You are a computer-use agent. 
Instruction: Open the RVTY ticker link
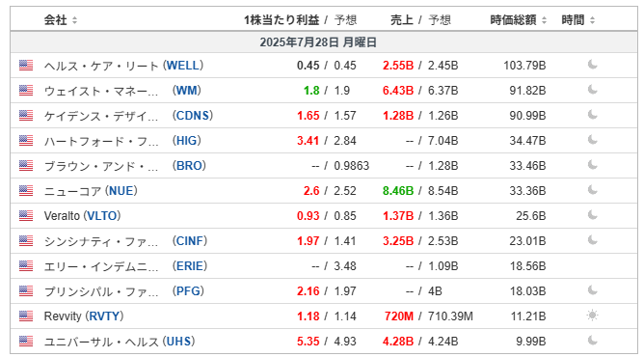(x=104, y=316)
